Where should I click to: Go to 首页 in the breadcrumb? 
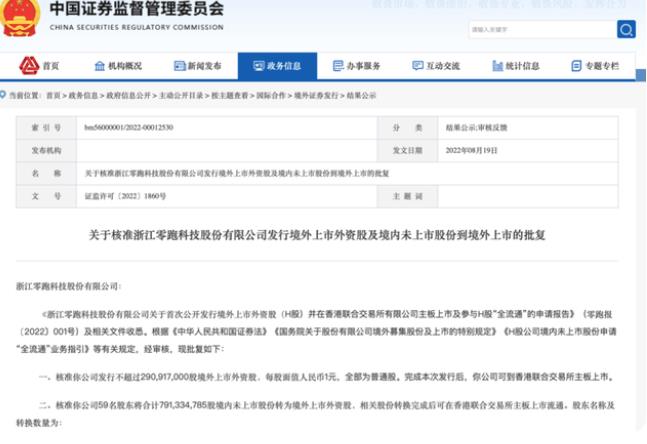pyautogui.click(x=53, y=95)
